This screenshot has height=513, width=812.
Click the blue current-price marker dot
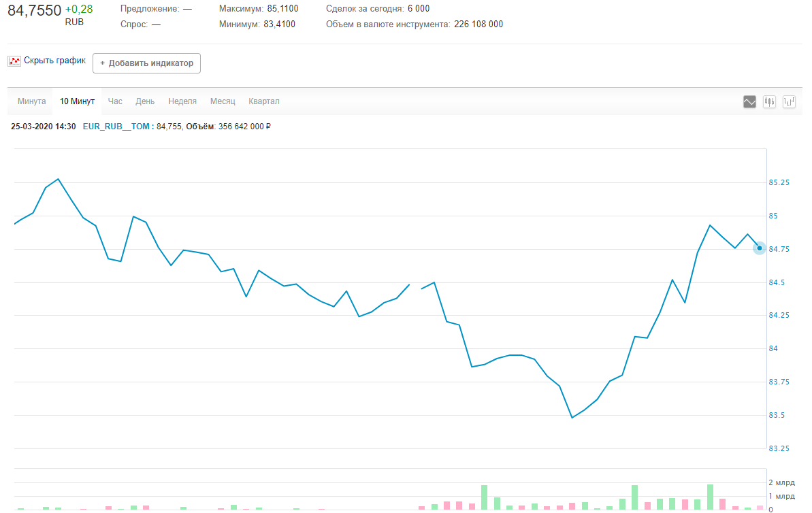pyautogui.click(x=759, y=248)
